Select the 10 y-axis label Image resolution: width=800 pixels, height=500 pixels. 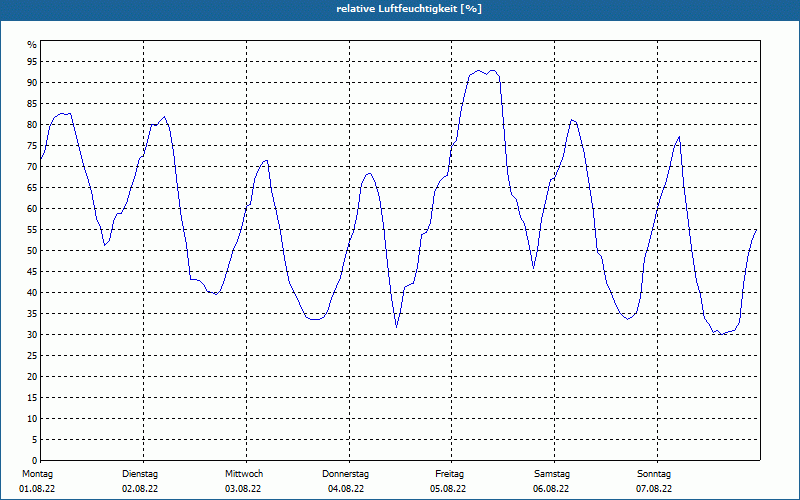click(32, 419)
